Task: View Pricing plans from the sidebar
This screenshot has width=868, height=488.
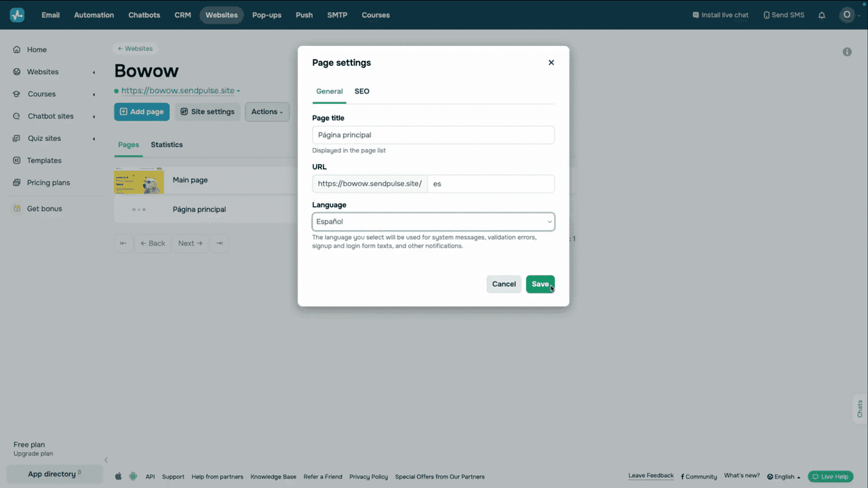Action: click(48, 182)
